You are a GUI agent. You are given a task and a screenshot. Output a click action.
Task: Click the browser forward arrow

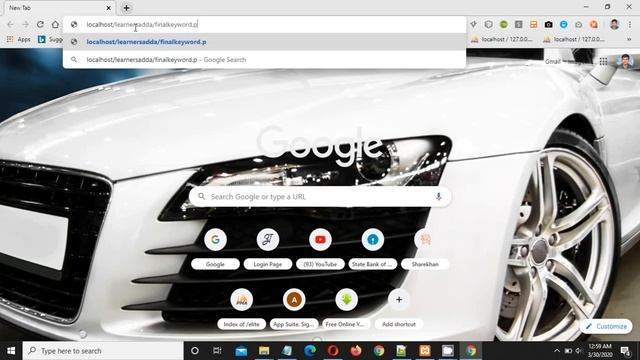pyautogui.click(x=25, y=24)
